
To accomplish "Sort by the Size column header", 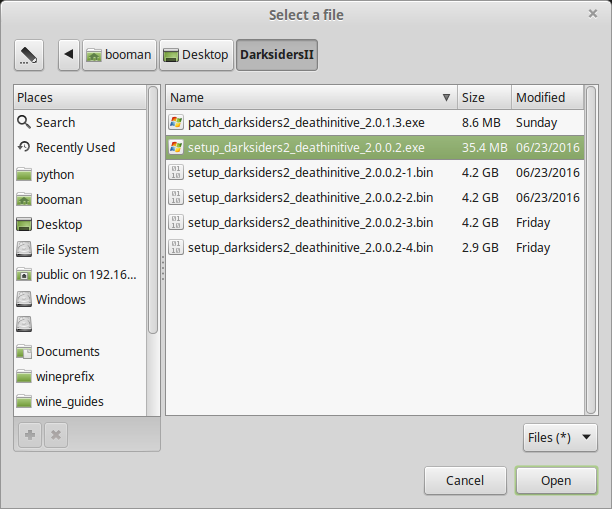I will point(484,97).
